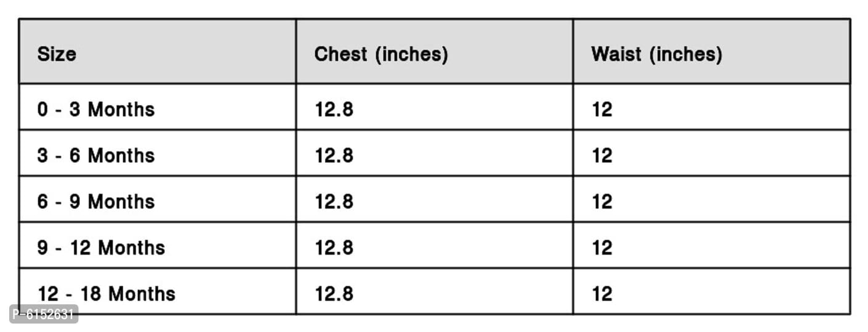Click chest value 12.8 for 12 - 18 Months

334,294
